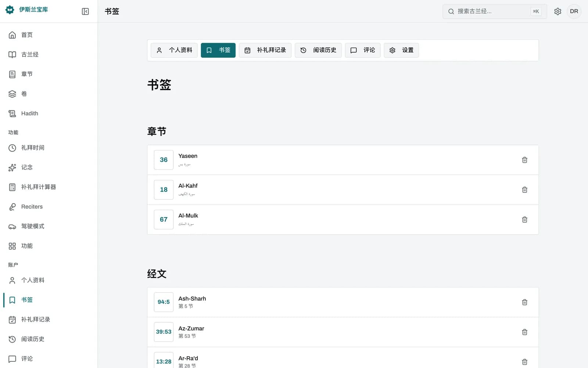Switch to the 个人资料 tab
The width and height of the screenshot is (588, 368).
pos(174,50)
